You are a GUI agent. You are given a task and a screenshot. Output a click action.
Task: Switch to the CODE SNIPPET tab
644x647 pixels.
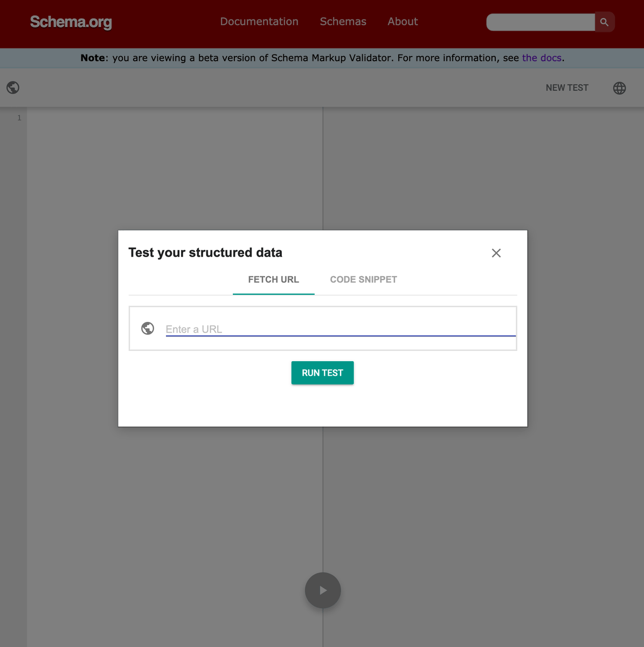(364, 280)
